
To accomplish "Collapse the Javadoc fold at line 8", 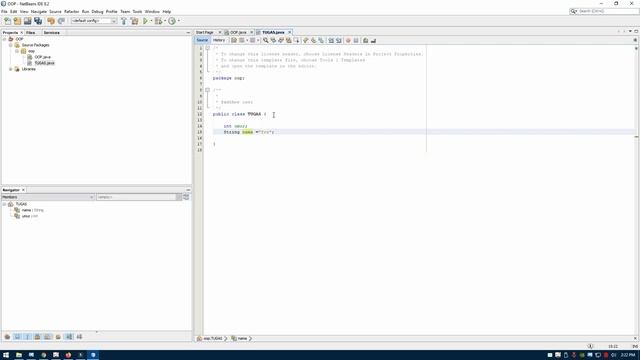I will [x=207, y=90].
